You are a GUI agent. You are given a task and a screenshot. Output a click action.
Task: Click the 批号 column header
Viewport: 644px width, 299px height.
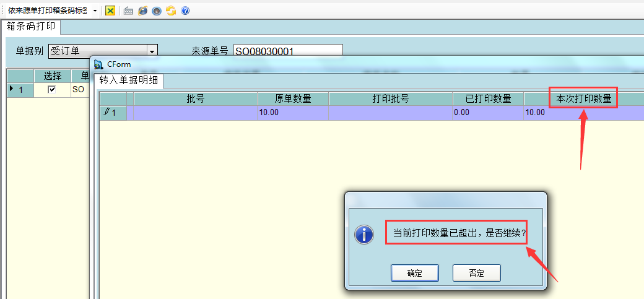pos(196,99)
